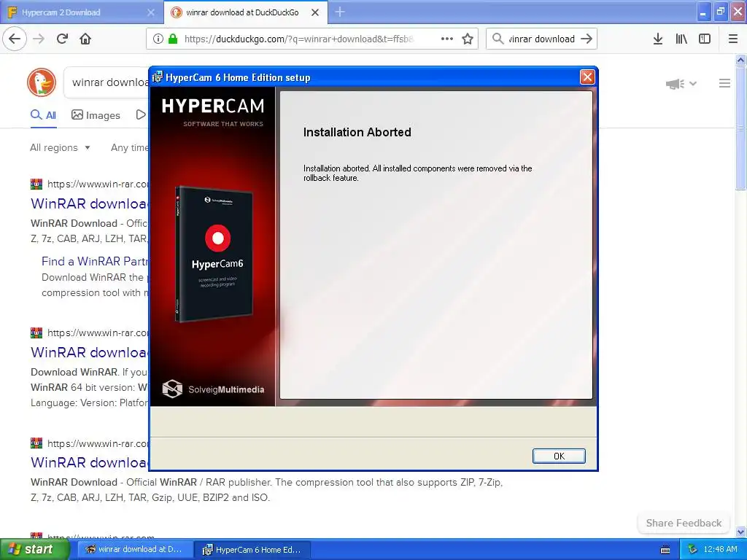This screenshot has height=560, width=747.
Task: Click OK in the HyperCam setup dialog
Action: pos(559,456)
